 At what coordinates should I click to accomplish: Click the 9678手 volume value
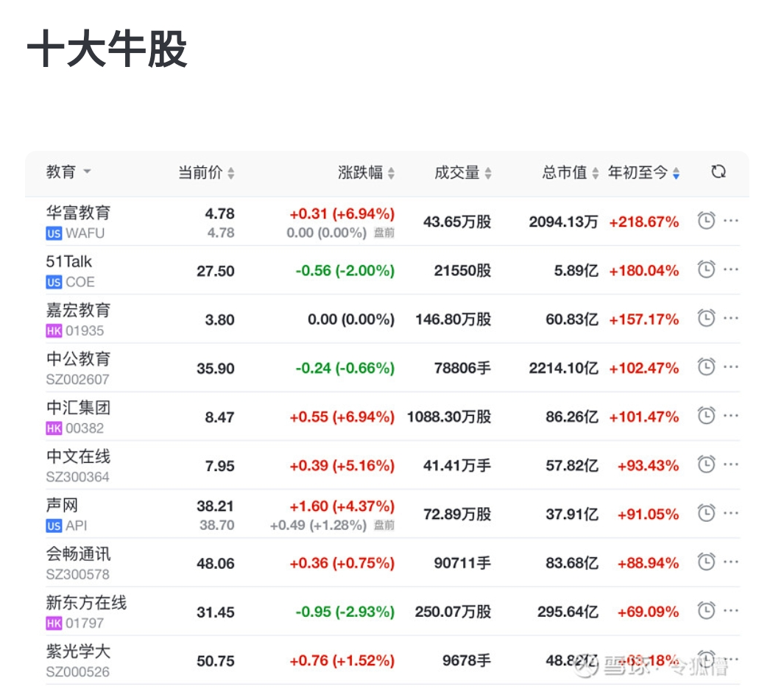coord(467,661)
